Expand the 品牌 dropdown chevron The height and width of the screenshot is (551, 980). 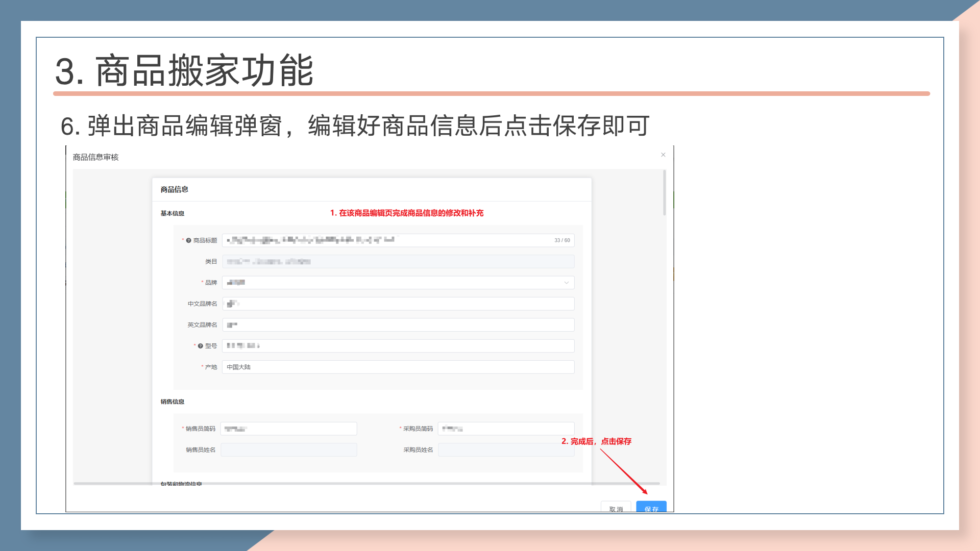point(566,283)
